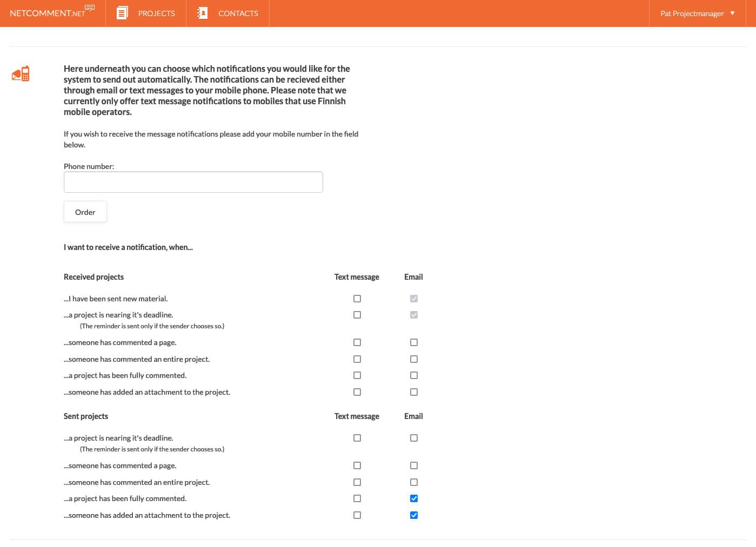This screenshot has height=547, width=756.
Task: Tick text message for received entire project commented
Action: coord(357,359)
